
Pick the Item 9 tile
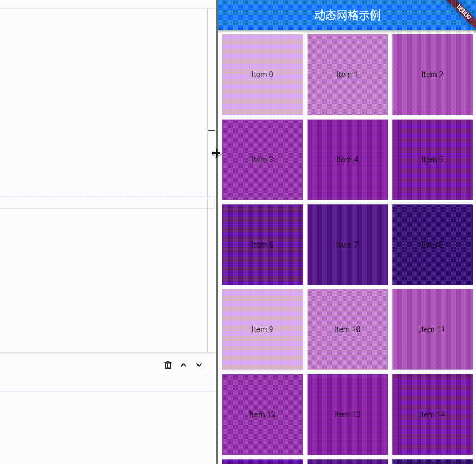(x=262, y=329)
